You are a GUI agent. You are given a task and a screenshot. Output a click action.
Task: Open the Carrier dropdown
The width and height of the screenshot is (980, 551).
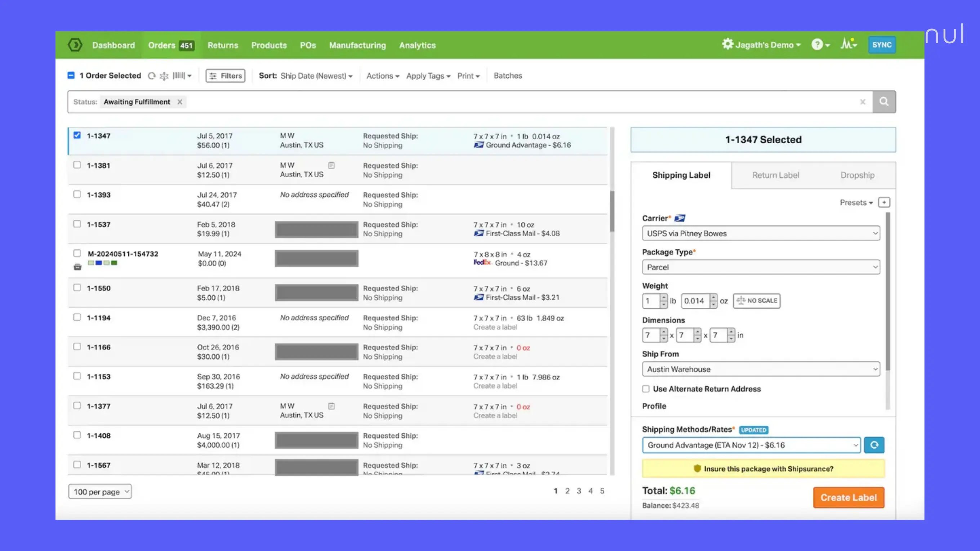(x=761, y=233)
